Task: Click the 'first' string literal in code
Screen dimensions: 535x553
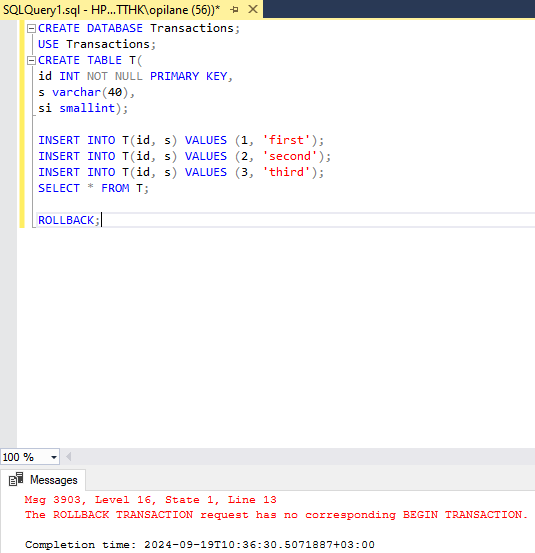Action: (286, 140)
